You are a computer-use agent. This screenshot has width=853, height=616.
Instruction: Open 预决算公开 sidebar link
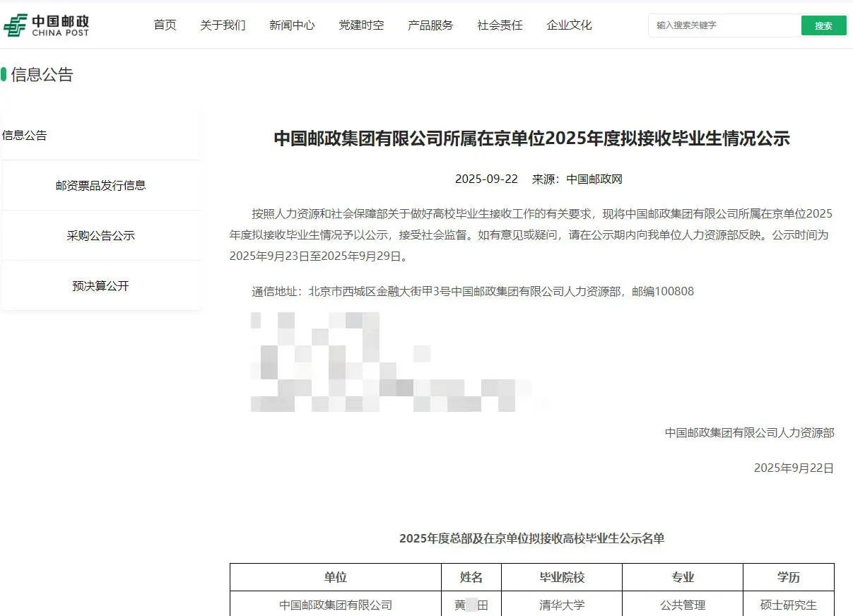tap(101, 286)
